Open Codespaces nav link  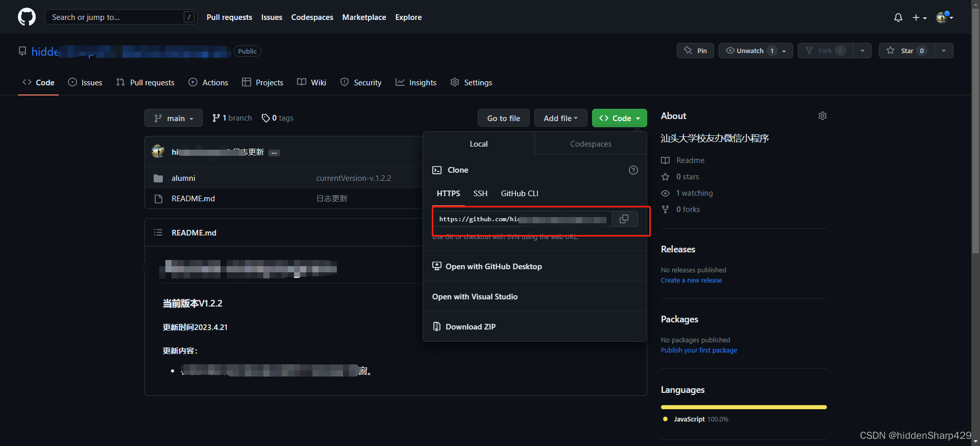(312, 17)
